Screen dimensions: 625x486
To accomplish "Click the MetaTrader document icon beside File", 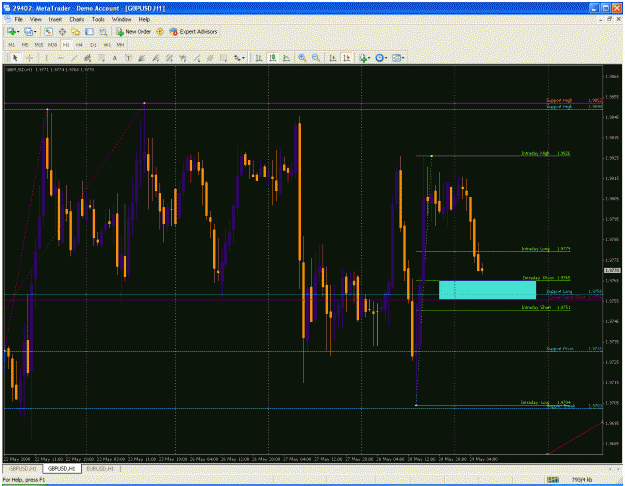I will [x=7, y=19].
